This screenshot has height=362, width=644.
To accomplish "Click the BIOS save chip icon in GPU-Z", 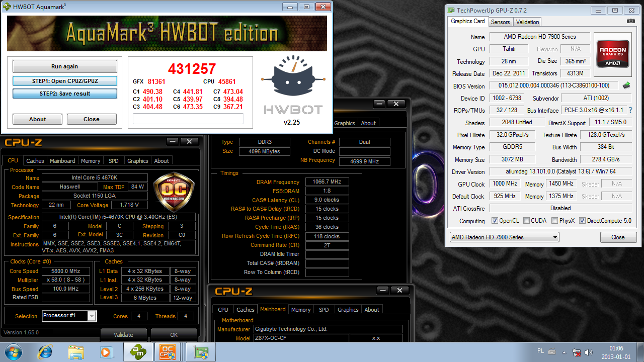I will point(627,85).
